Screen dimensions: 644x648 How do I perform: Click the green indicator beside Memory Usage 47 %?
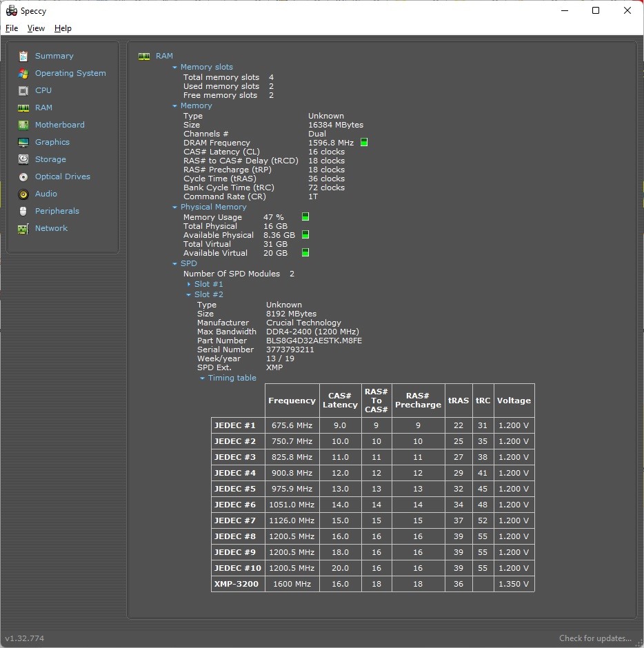click(305, 216)
